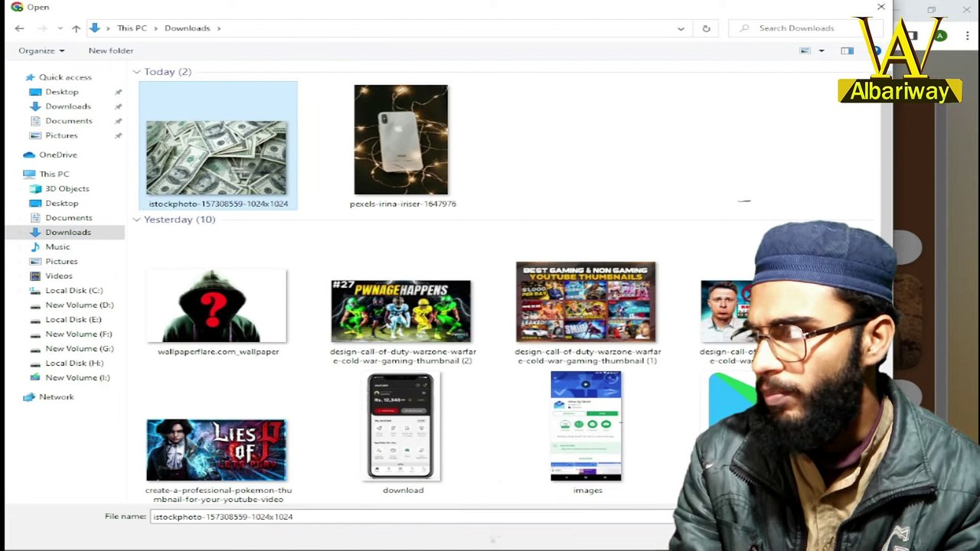
Task: Select istockphoto money image thumbnail
Action: click(217, 158)
